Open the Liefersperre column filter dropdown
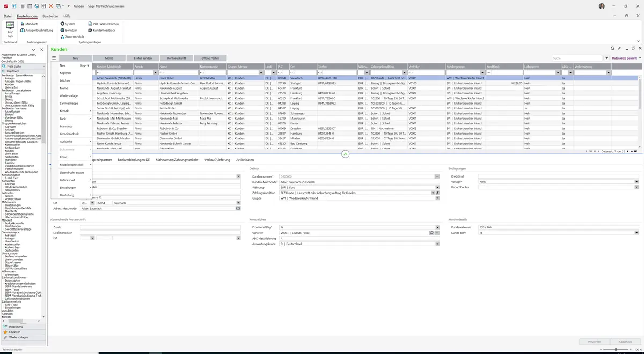 558,72
